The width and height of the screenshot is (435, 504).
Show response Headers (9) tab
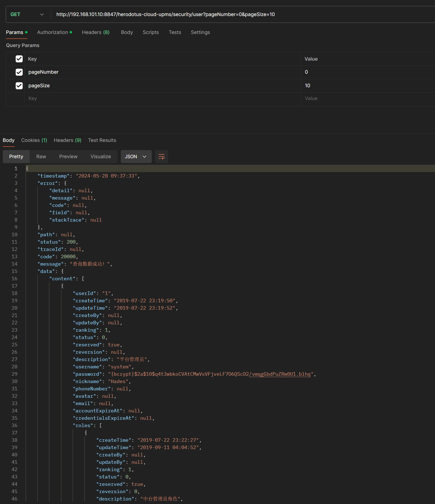[67, 140]
